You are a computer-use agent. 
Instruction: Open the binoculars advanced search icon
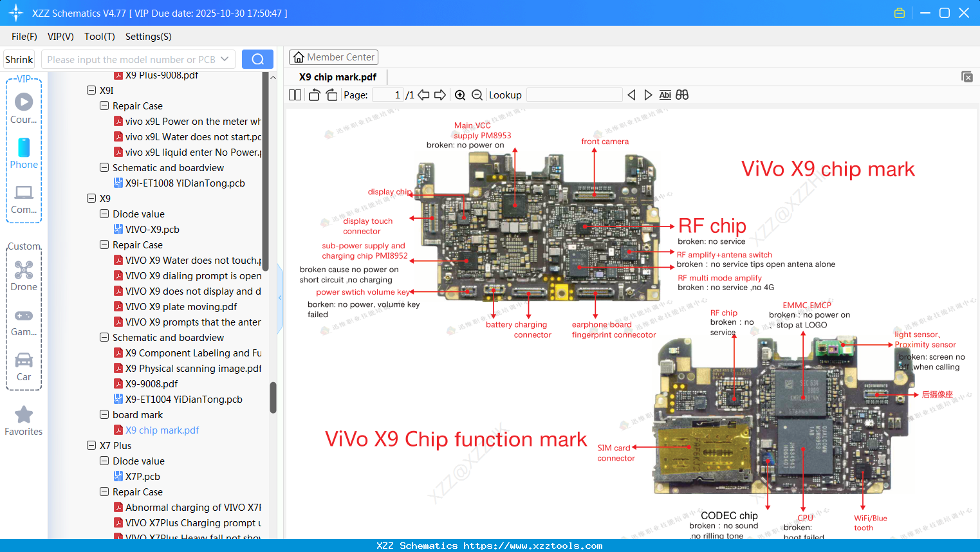682,95
